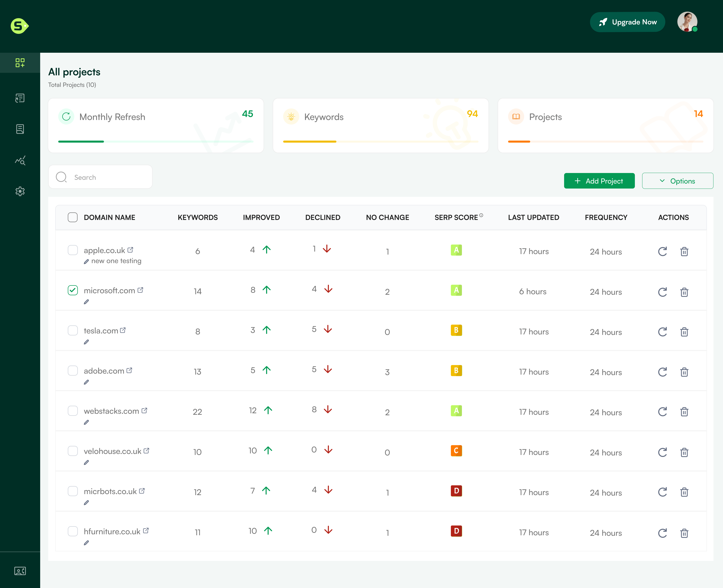Delete the adobe.com project
This screenshot has height=588, width=723.
tap(684, 372)
